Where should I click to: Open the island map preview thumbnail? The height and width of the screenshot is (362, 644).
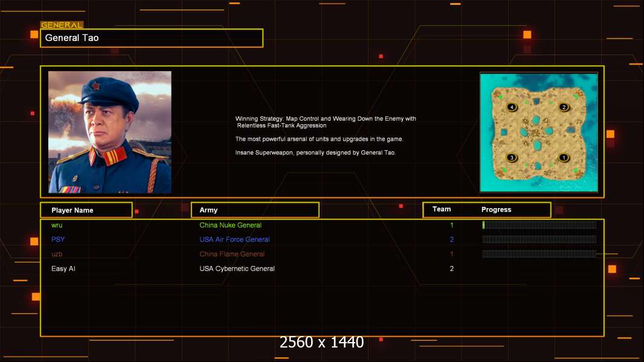(539, 132)
